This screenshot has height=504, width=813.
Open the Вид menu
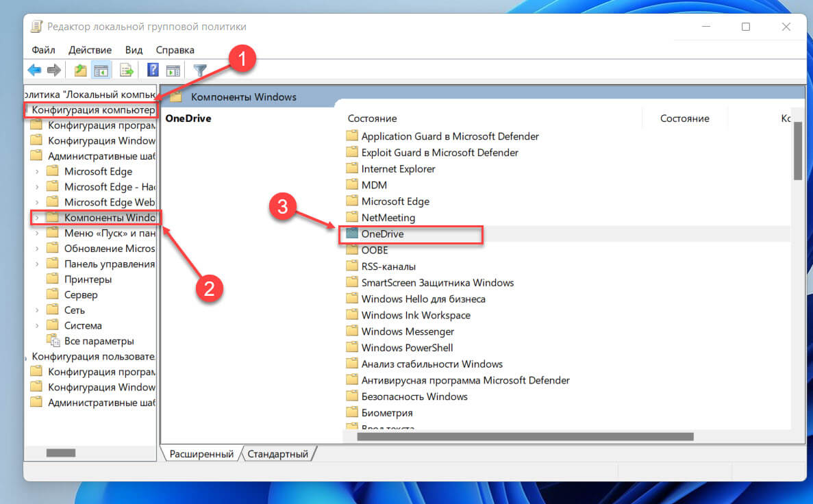point(134,50)
